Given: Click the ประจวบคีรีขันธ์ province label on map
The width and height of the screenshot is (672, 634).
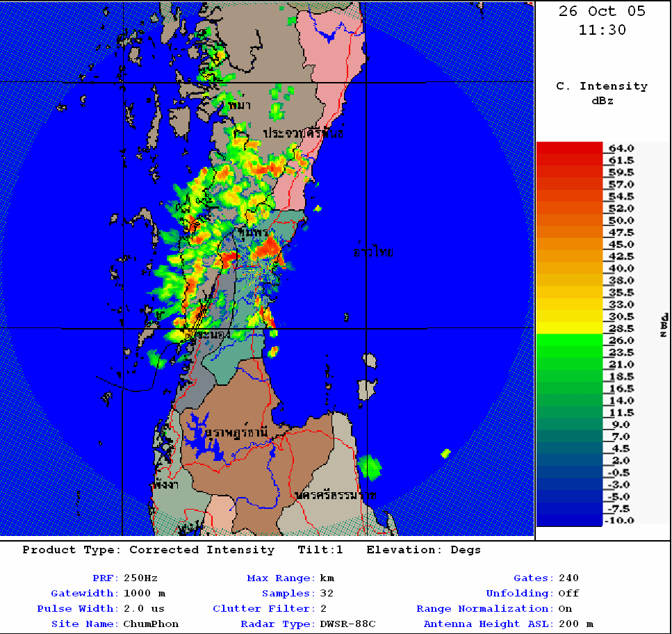Looking at the screenshot, I should (303, 132).
